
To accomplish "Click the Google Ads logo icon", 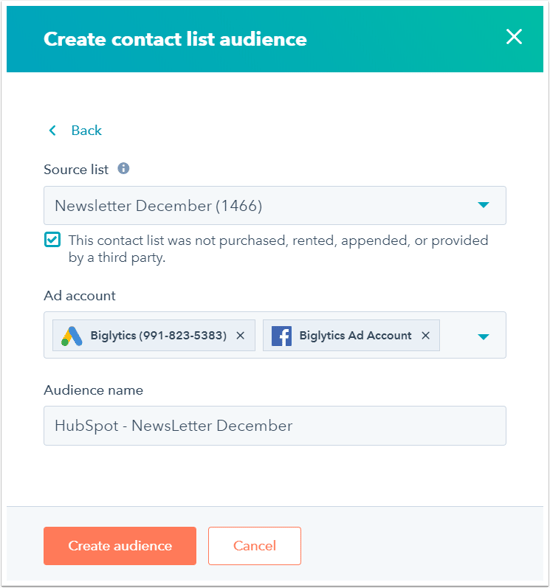I will [72, 336].
